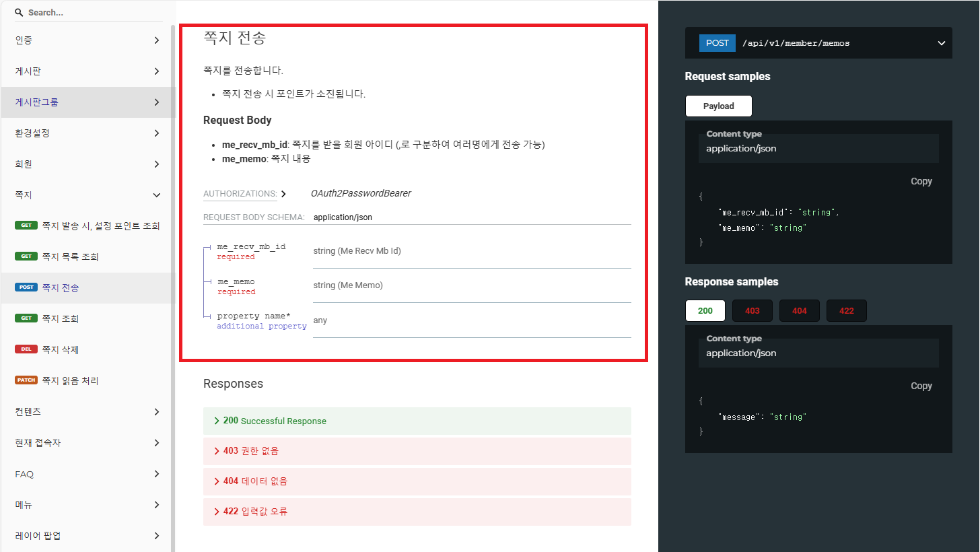Viewport: 980px width, 552px height.
Task: Select the 422 response sample tab
Action: (846, 311)
